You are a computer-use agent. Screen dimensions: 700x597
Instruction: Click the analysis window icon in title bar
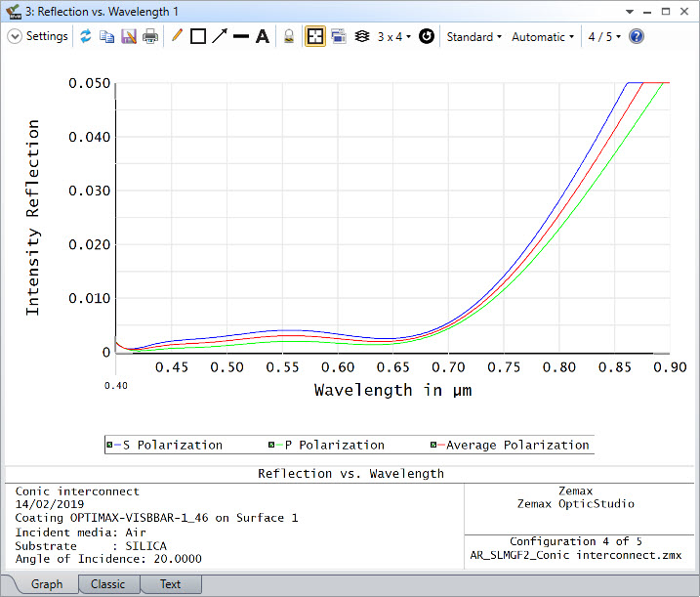click(x=14, y=12)
